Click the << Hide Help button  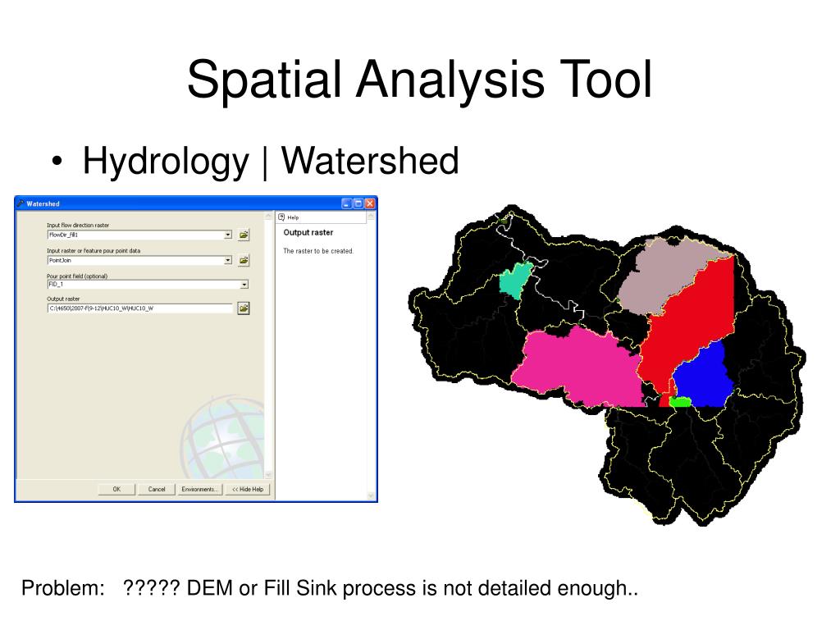coord(248,489)
